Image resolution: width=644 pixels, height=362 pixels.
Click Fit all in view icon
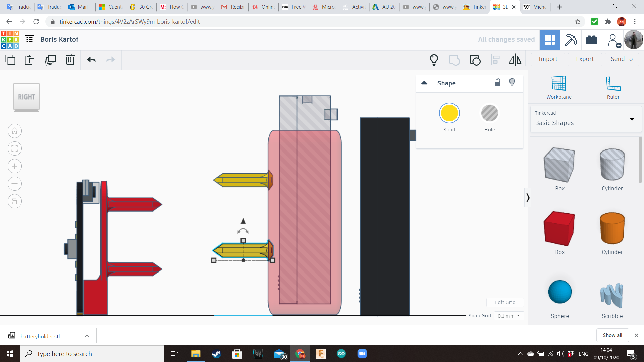15,148
